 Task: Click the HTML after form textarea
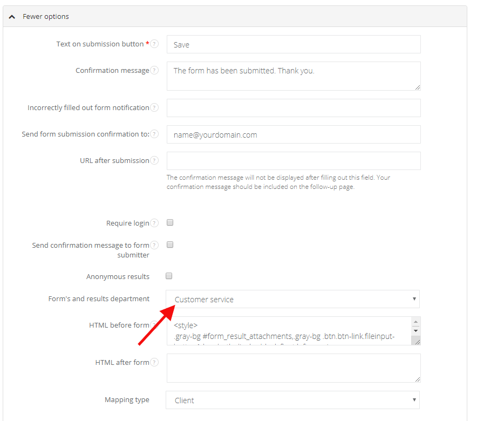click(x=294, y=368)
